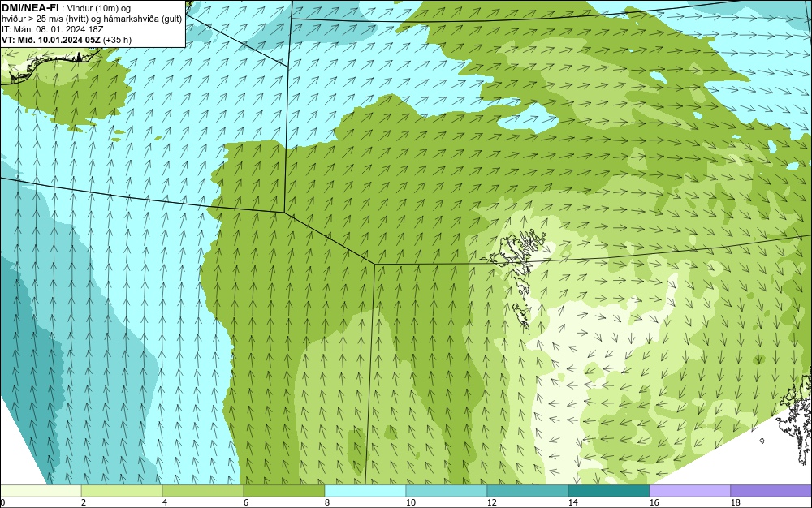Screen dimensions: 812x508
Task: Click the 6–8 m/s legend color swatch
Action: click(283, 491)
